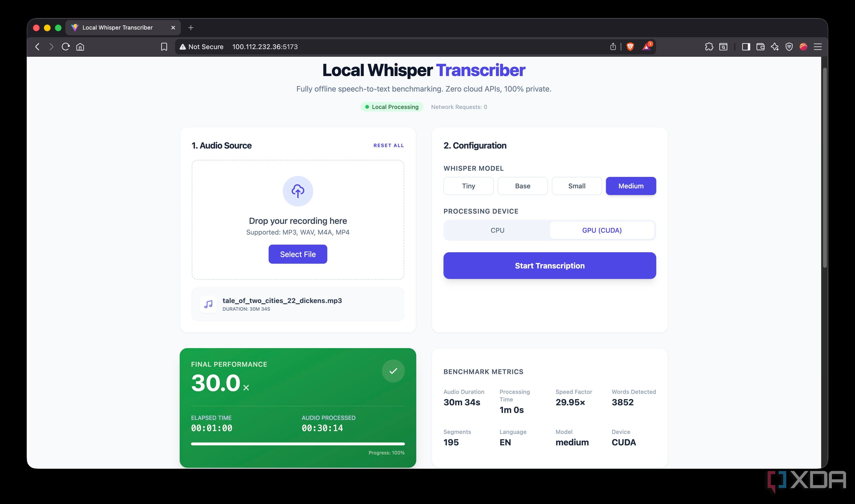Click the Network Requests: 0 text

[459, 107]
